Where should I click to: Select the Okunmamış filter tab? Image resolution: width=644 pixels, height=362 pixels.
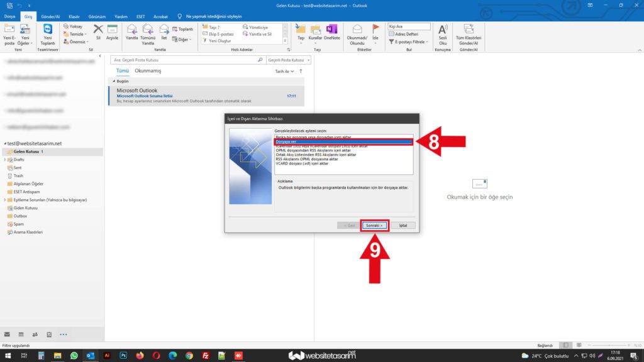148,71
